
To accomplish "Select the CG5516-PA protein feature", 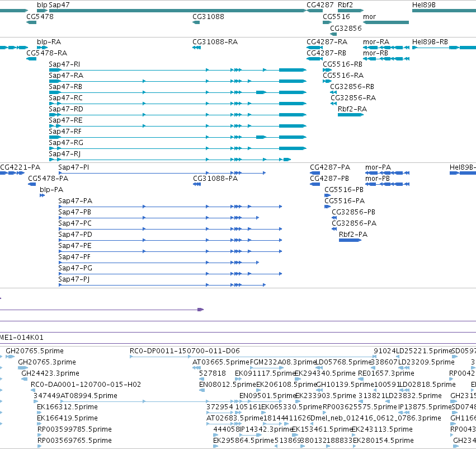I will 327,207.
